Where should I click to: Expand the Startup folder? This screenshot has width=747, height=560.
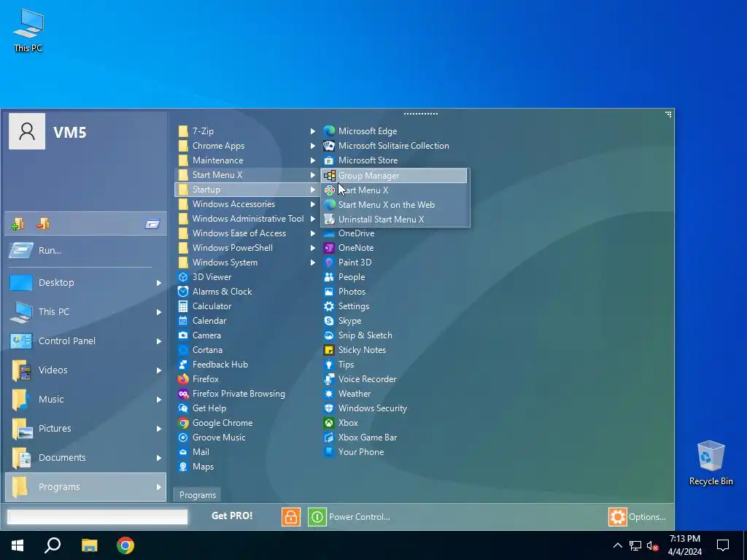312,190
